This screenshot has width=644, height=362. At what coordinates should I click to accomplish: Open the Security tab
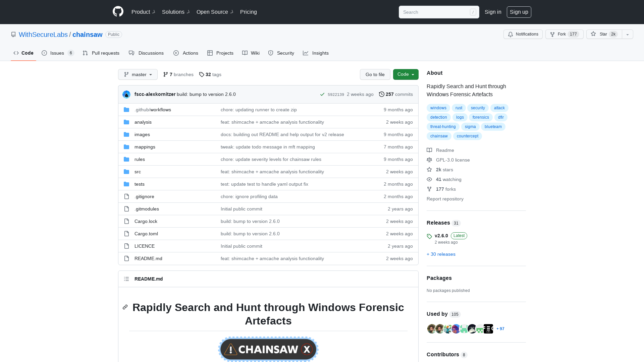(281, 53)
